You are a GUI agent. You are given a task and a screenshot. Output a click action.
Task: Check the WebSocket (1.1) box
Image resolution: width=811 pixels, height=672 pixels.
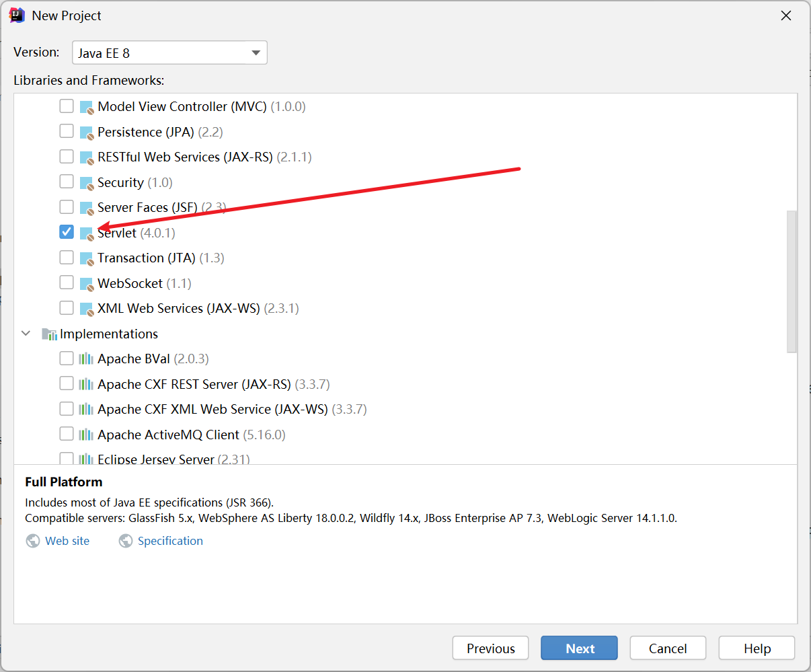coord(67,283)
